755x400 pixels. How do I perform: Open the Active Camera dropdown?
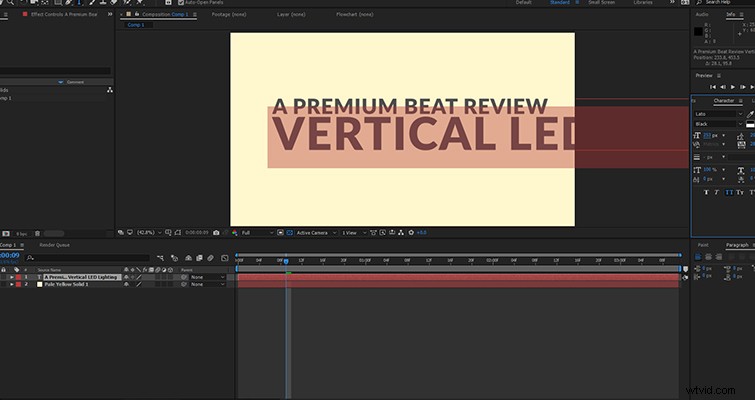[x=316, y=233]
